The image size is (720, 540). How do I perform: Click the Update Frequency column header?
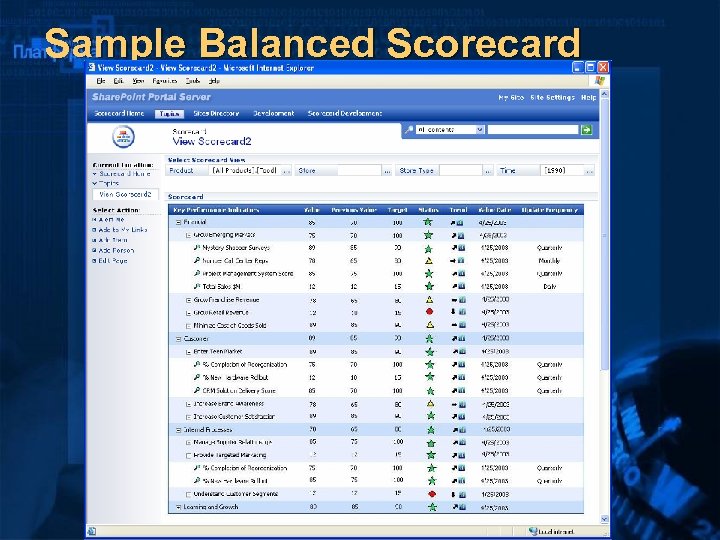click(549, 210)
